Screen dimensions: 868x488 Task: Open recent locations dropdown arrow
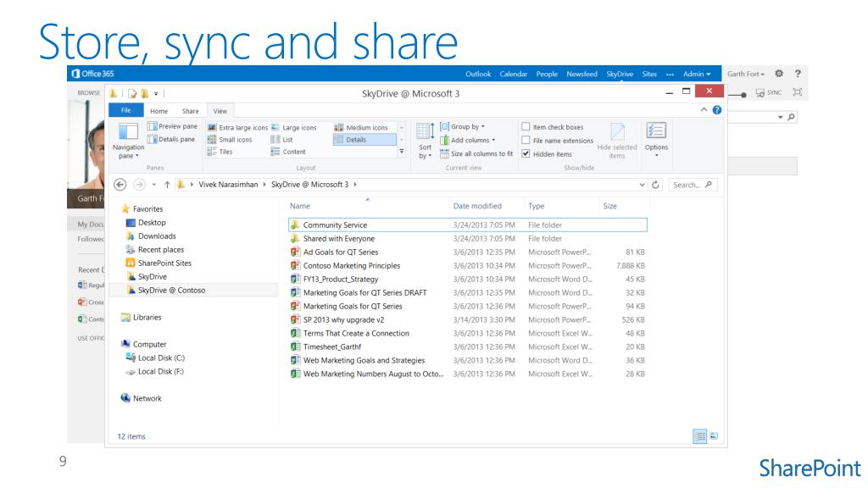[154, 185]
